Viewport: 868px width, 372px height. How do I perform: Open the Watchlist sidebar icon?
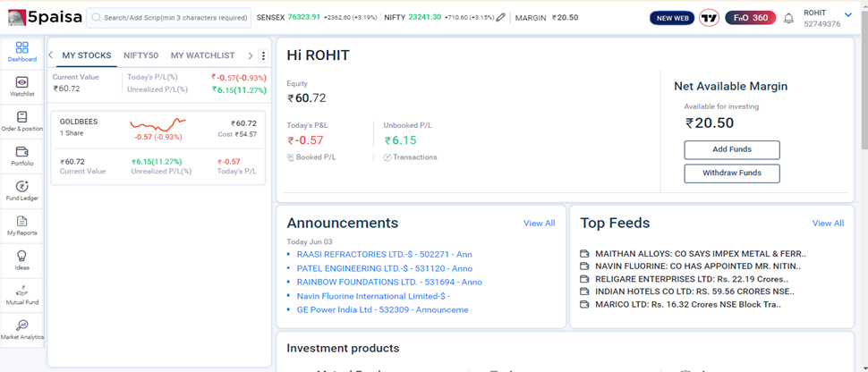click(x=22, y=82)
